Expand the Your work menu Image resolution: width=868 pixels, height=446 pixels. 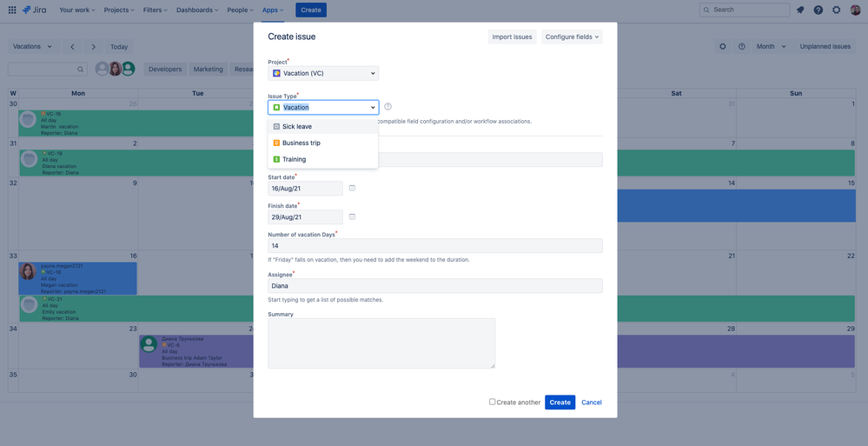click(x=77, y=10)
